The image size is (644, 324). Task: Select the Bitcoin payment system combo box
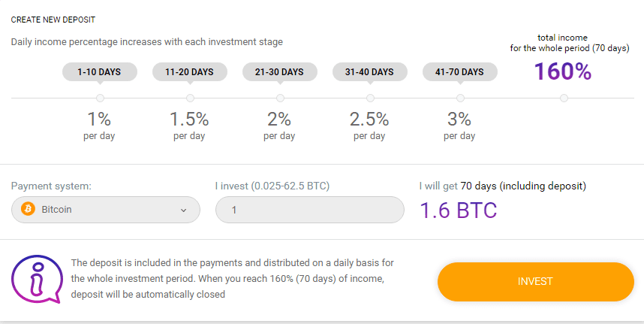click(x=106, y=210)
